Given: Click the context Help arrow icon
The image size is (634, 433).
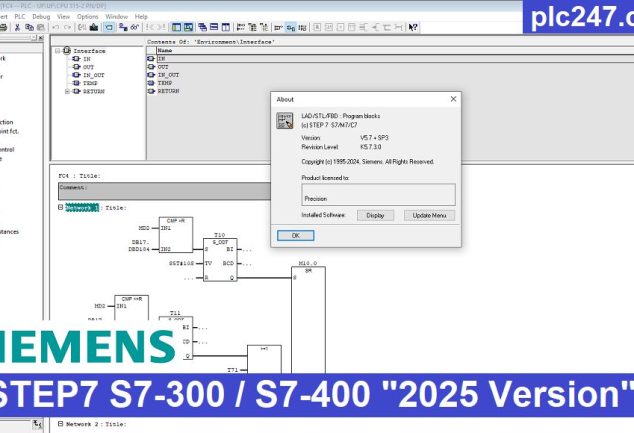Looking at the screenshot, I should pos(413,27).
